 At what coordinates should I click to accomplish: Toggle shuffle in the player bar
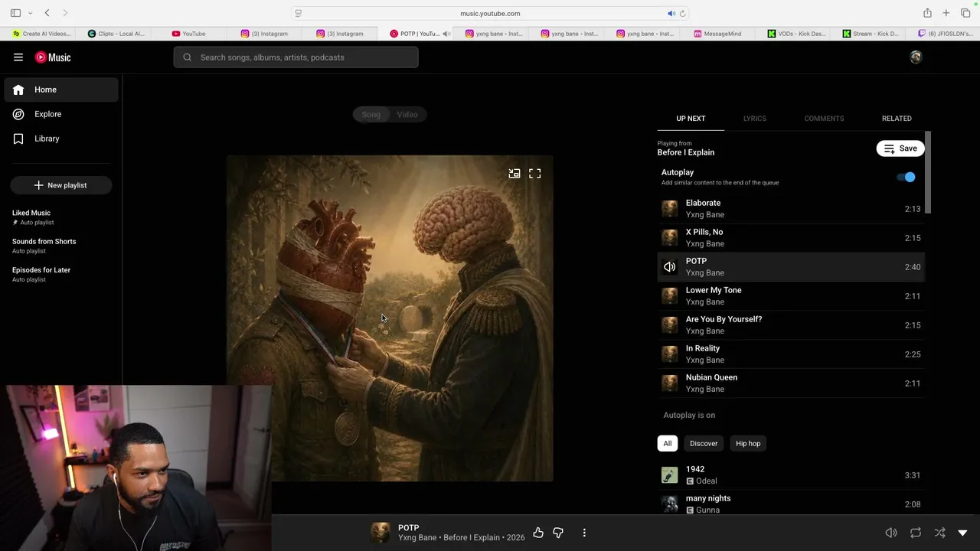(x=939, y=533)
